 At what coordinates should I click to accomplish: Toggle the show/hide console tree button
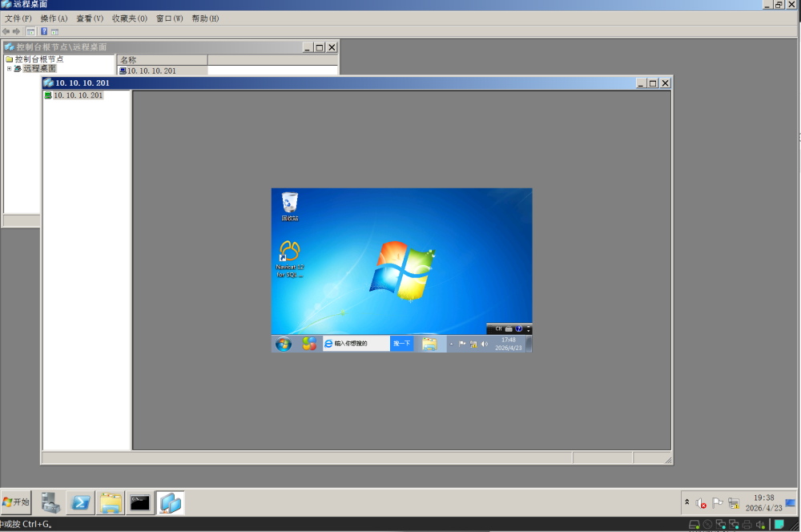pos(30,31)
